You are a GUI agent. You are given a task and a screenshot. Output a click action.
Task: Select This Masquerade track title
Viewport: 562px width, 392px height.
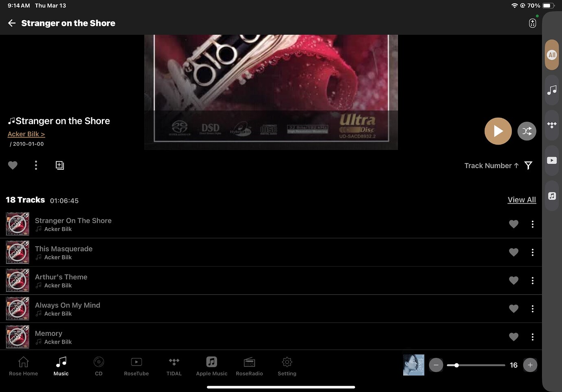click(64, 249)
